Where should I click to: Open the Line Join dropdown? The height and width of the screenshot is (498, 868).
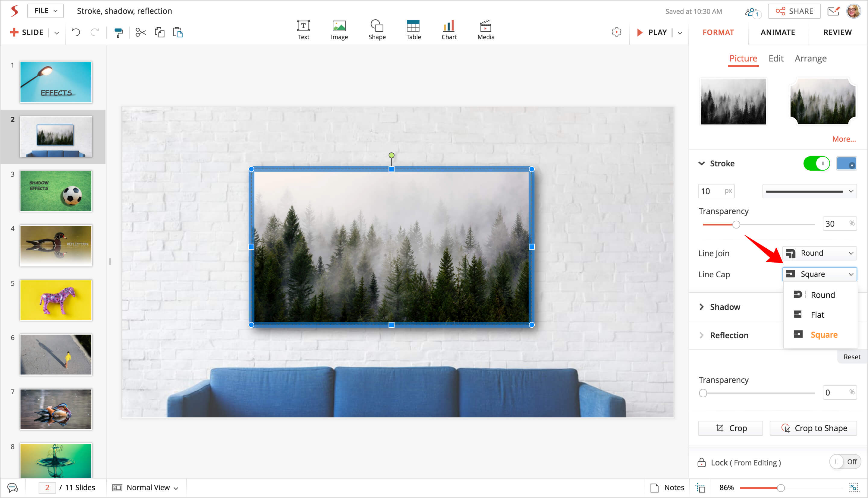pos(819,253)
